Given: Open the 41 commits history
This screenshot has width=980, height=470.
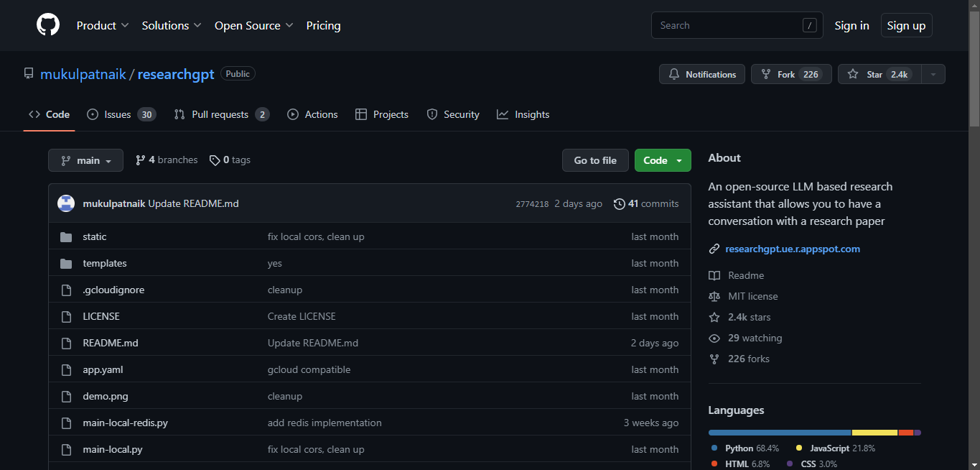Looking at the screenshot, I should (645, 203).
